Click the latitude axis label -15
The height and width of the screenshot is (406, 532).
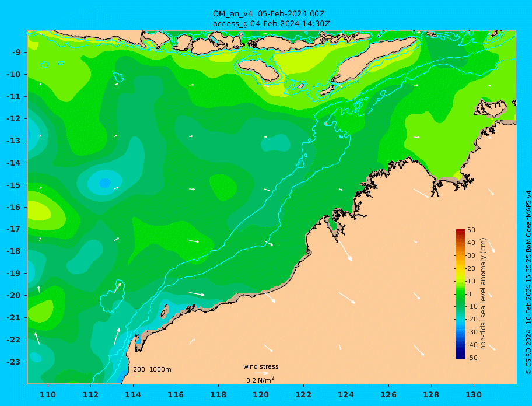click(15, 185)
